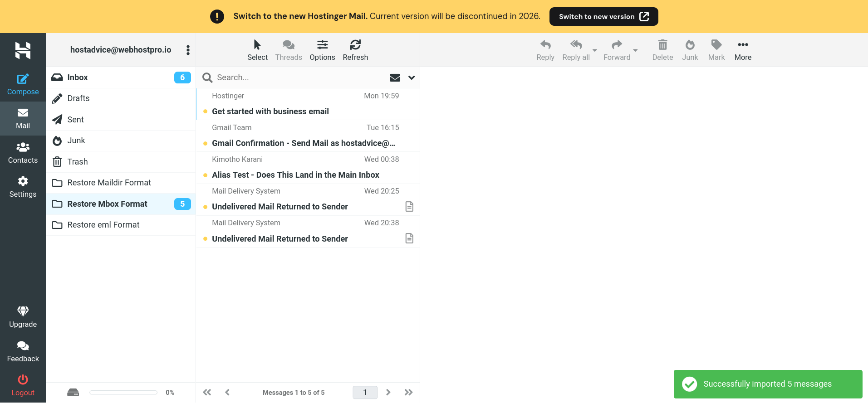
Task: Click the page number input field
Action: point(365,393)
